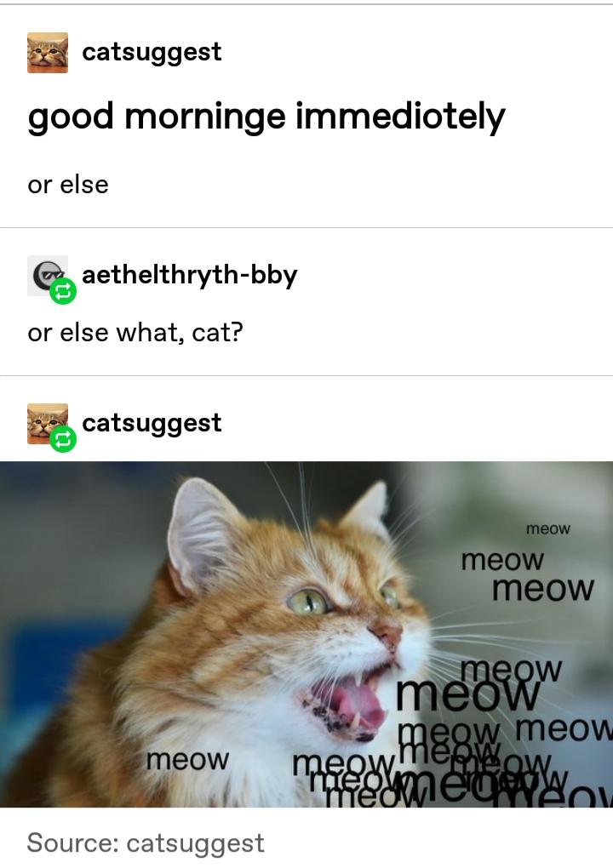
Task: Follow the Source: catsuggest link
Action: click(x=146, y=843)
